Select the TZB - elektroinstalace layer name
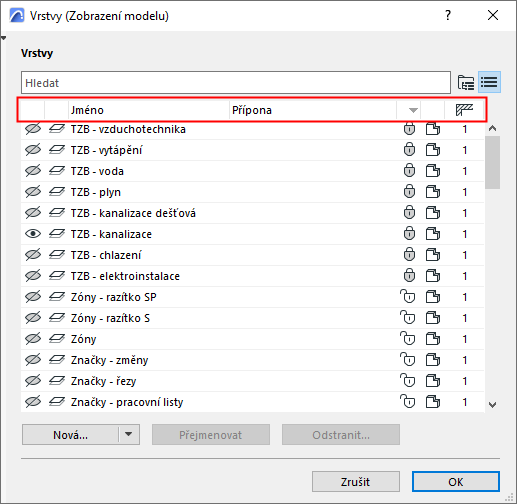The image size is (517, 504). pos(125,276)
